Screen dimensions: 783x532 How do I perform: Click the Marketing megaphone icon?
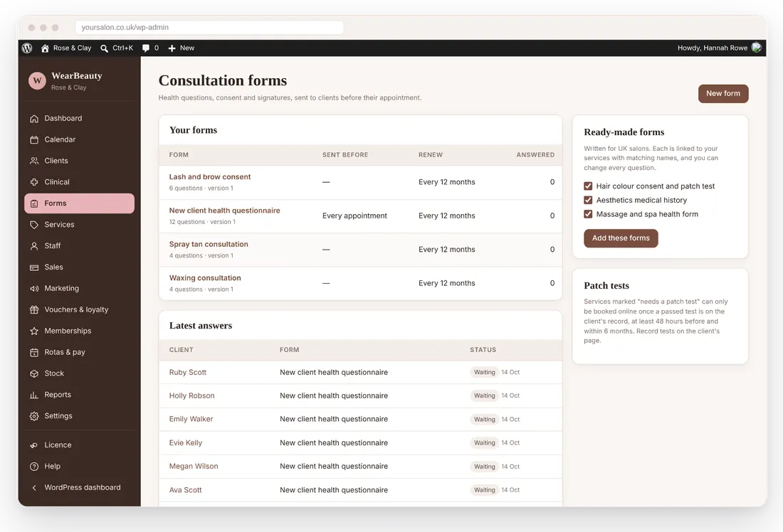point(34,289)
